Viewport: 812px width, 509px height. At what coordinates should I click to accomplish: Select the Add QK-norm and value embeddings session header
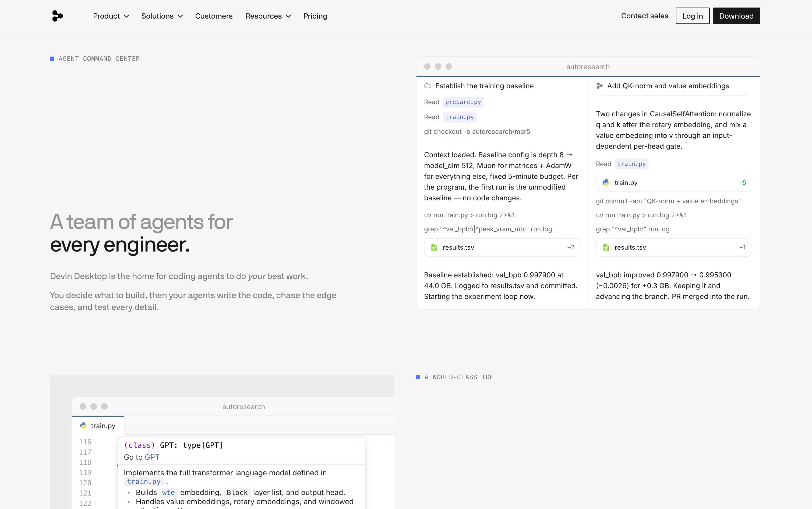point(674,86)
